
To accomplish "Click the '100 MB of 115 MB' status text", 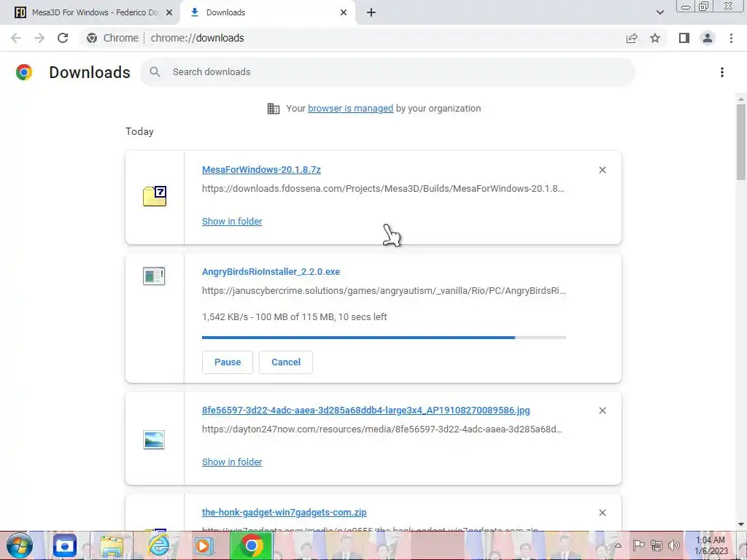I will (x=295, y=317).
